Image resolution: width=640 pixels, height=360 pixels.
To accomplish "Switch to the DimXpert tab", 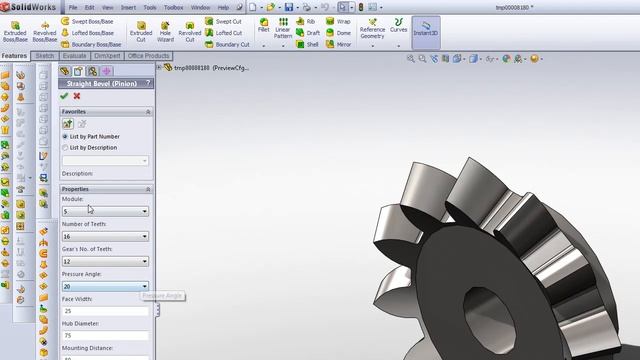I will pos(107,56).
